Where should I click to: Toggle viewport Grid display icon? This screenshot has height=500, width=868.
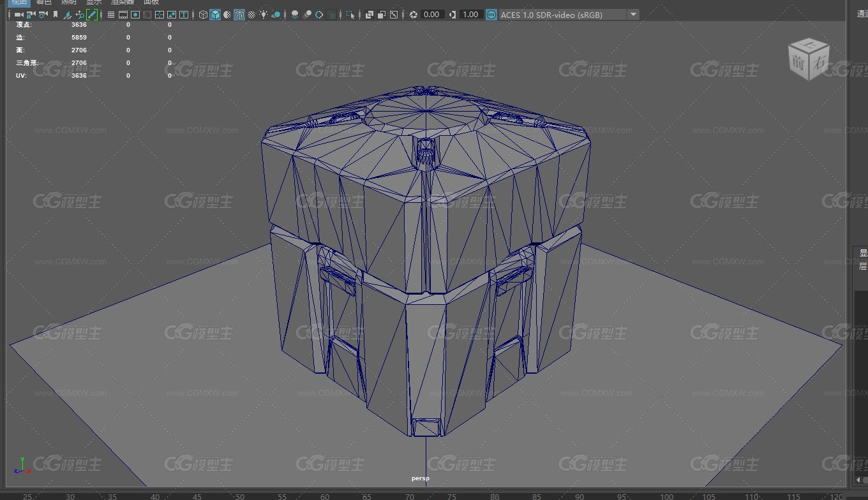point(111,15)
